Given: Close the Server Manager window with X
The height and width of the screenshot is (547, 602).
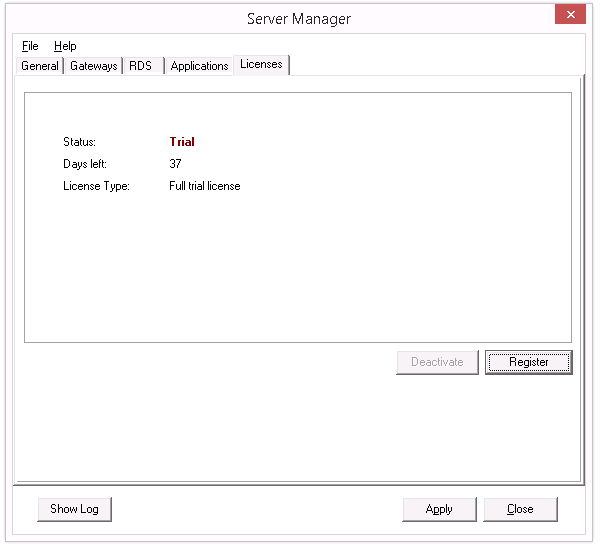Looking at the screenshot, I should click(x=571, y=14).
